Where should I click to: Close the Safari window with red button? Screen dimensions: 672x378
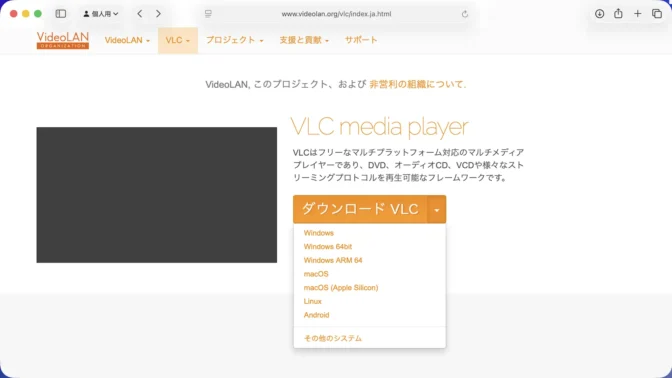coord(14,14)
